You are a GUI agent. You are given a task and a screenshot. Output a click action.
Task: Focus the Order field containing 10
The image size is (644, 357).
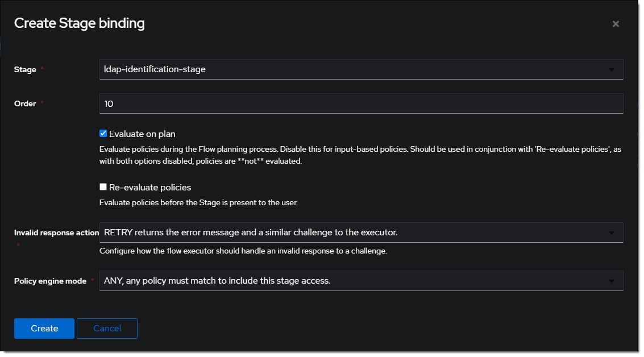pos(361,103)
